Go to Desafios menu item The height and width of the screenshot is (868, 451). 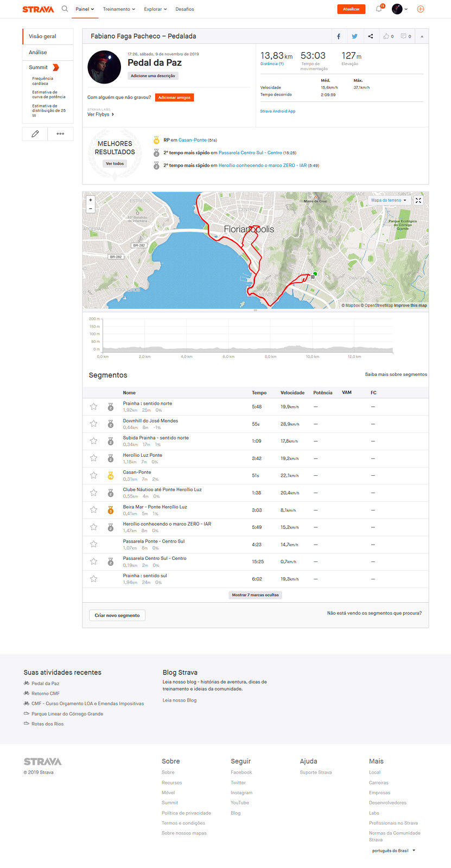pos(185,9)
